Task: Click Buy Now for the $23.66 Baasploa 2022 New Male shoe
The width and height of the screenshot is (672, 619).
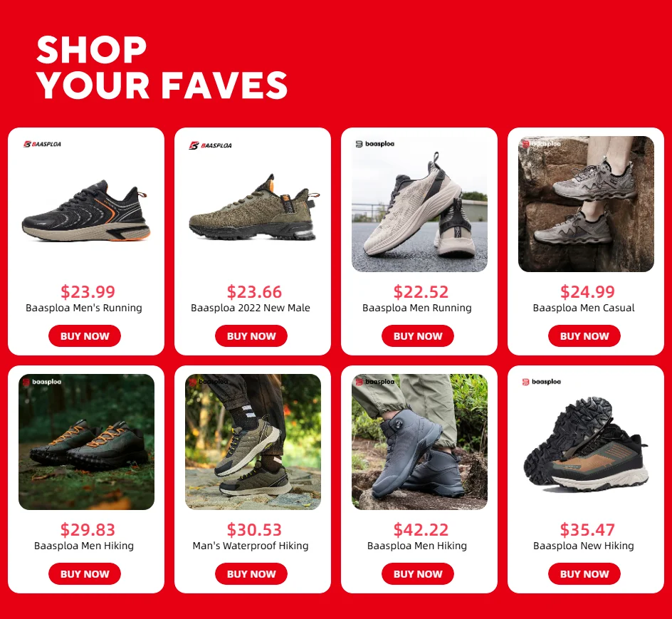Action: (251, 336)
